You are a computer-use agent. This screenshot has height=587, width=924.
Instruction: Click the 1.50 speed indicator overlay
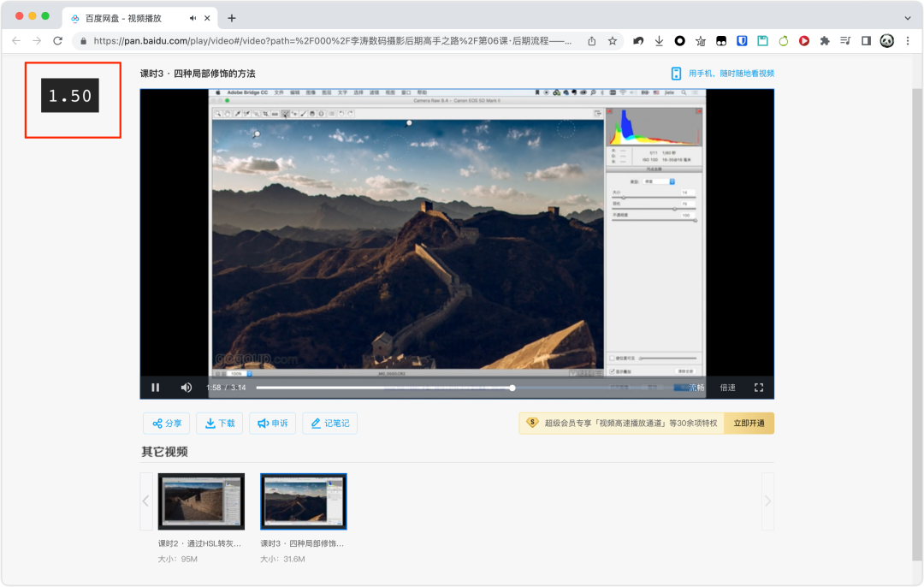pos(70,96)
